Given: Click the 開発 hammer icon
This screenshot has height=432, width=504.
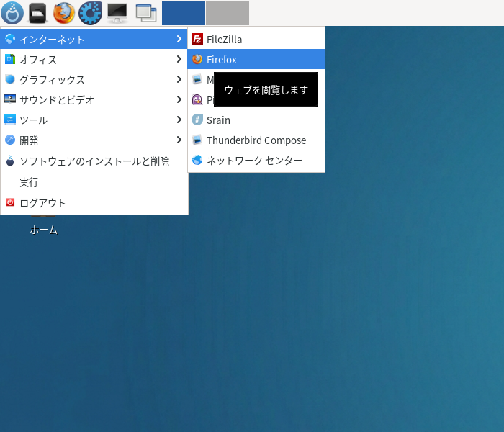Looking at the screenshot, I should (x=10, y=140).
